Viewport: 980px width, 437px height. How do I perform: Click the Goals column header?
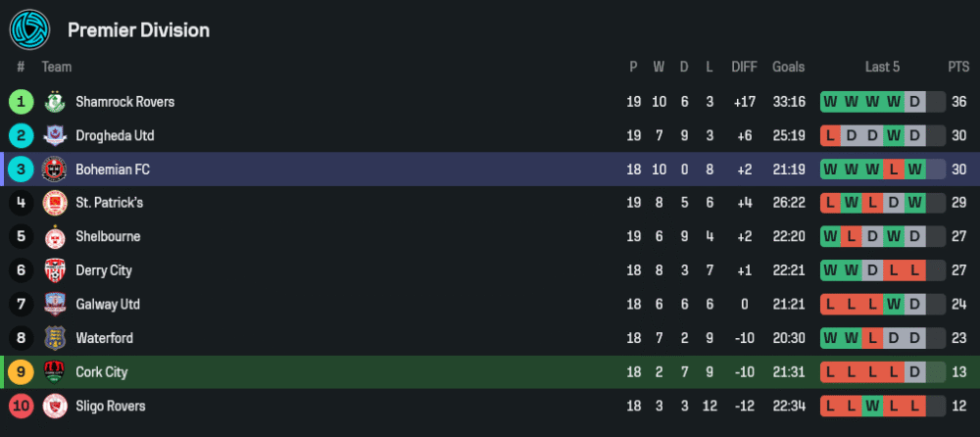788,67
